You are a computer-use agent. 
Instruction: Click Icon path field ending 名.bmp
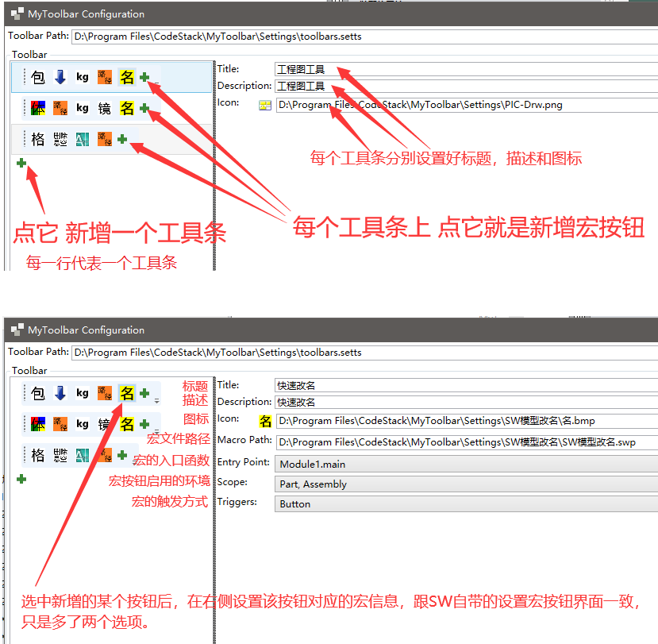click(x=467, y=421)
